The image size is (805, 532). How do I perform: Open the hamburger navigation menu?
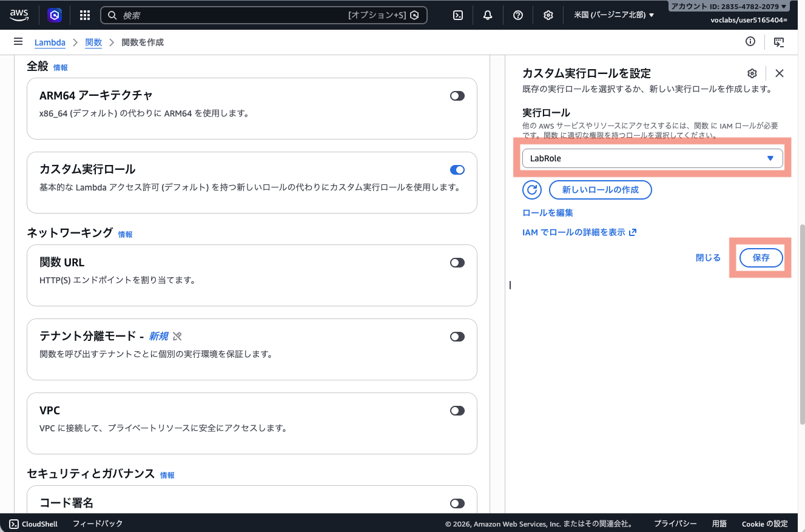click(18, 42)
